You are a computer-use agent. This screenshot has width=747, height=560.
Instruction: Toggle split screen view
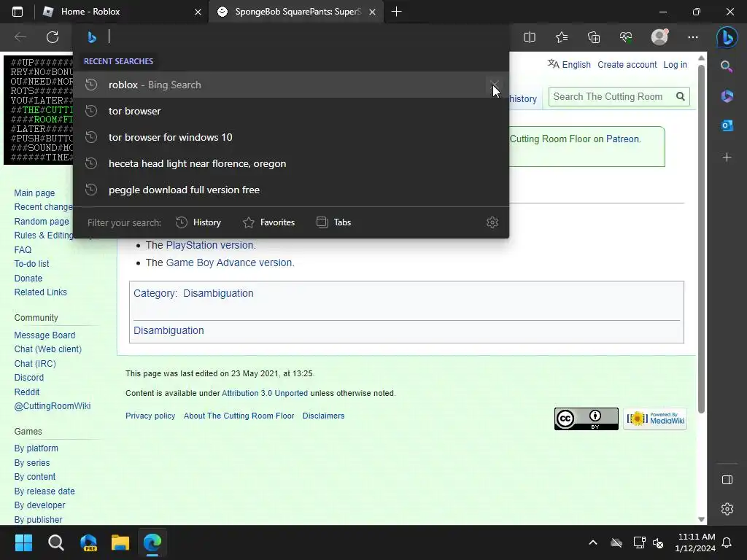click(530, 37)
